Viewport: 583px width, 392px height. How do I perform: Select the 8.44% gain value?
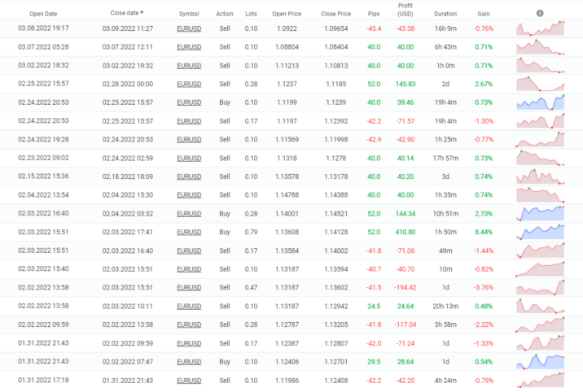pyautogui.click(x=484, y=233)
